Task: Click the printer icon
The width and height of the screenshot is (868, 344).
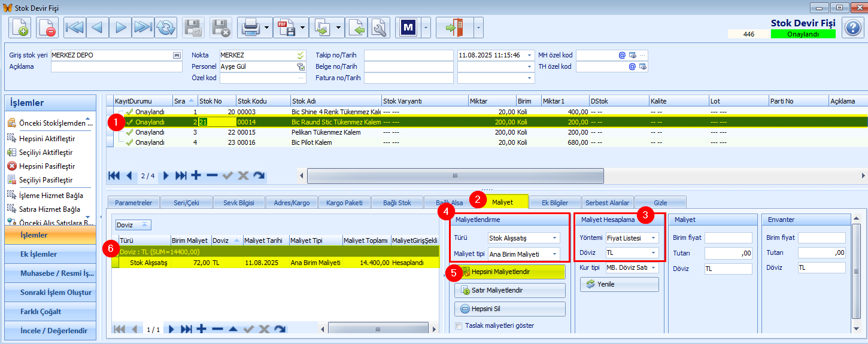Action: [x=250, y=28]
